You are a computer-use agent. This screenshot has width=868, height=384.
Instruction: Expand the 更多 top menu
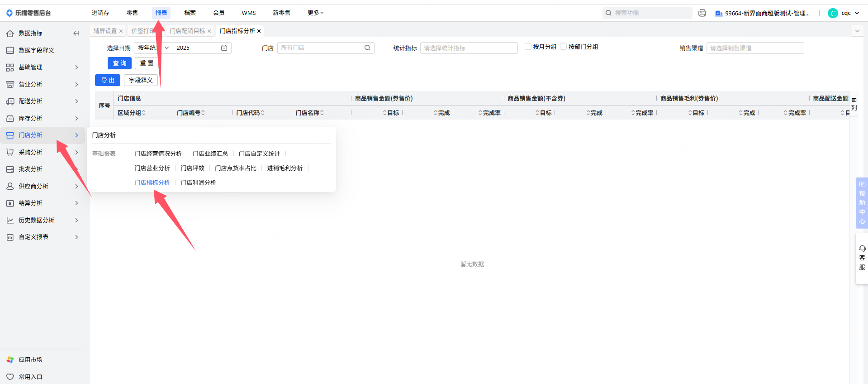[x=315, y=13]
